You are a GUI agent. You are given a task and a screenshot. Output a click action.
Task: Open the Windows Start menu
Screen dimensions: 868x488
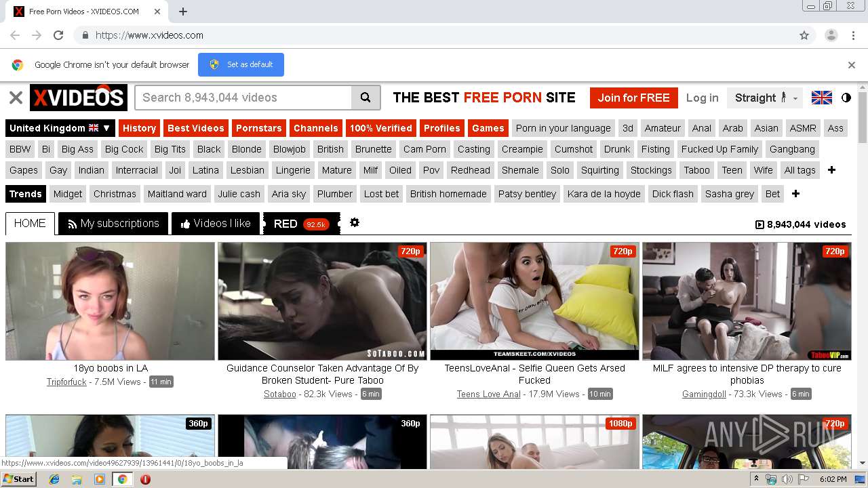[19, 479]
